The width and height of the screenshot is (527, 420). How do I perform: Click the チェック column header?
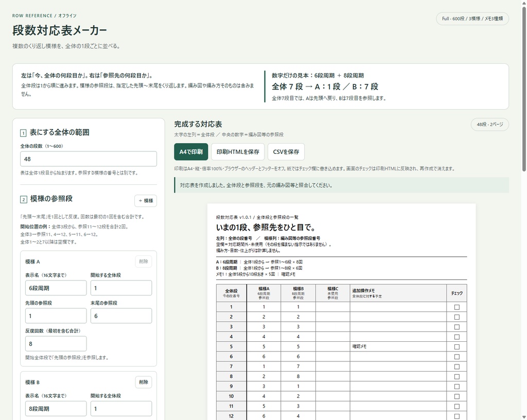[457, 293]
